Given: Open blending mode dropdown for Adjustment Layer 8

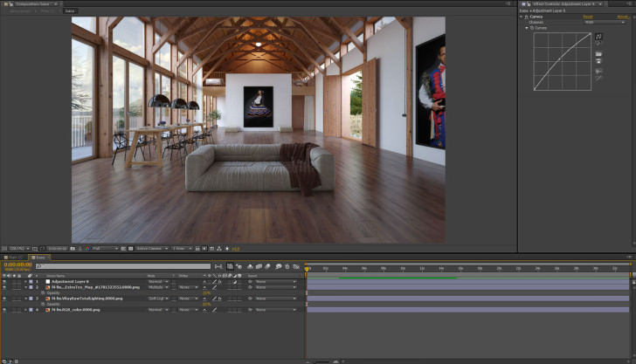Looking at the screenshot, I should 158,281.
